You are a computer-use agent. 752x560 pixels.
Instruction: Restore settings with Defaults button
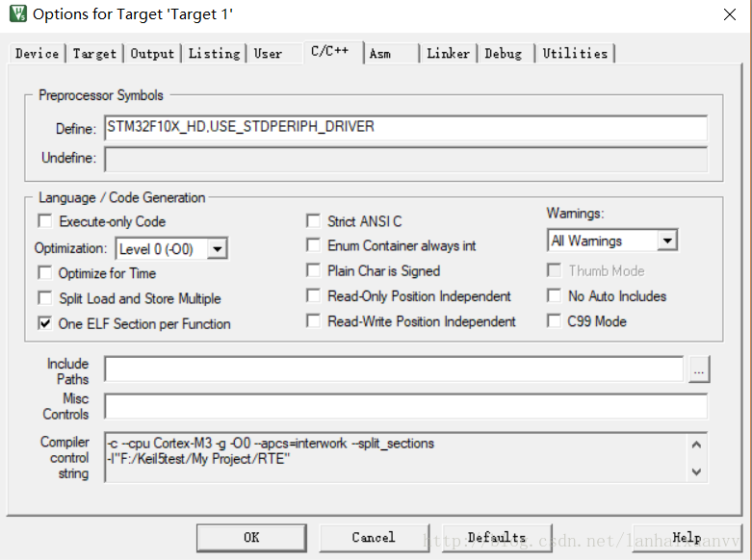497,538
